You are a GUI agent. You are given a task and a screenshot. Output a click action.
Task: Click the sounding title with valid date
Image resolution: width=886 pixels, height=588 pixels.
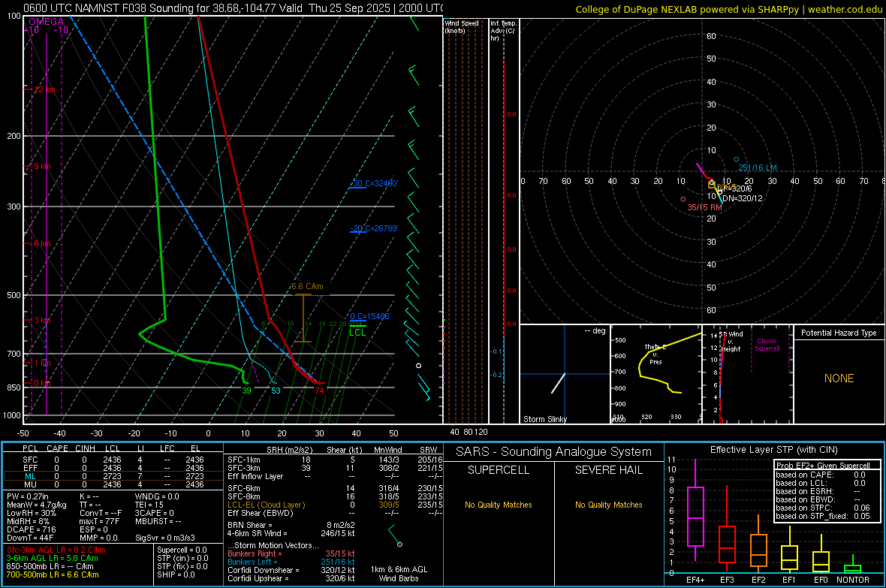(233, 8)
